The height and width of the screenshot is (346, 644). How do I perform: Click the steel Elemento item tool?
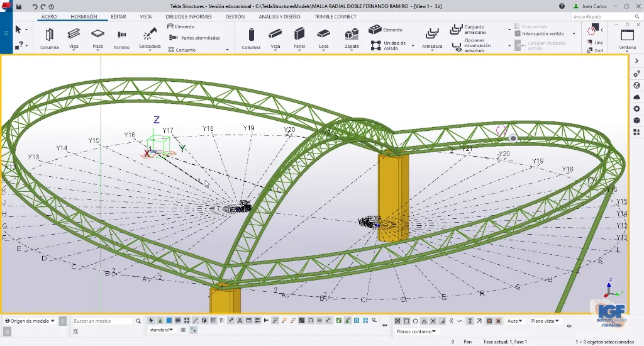click(180, 26)
